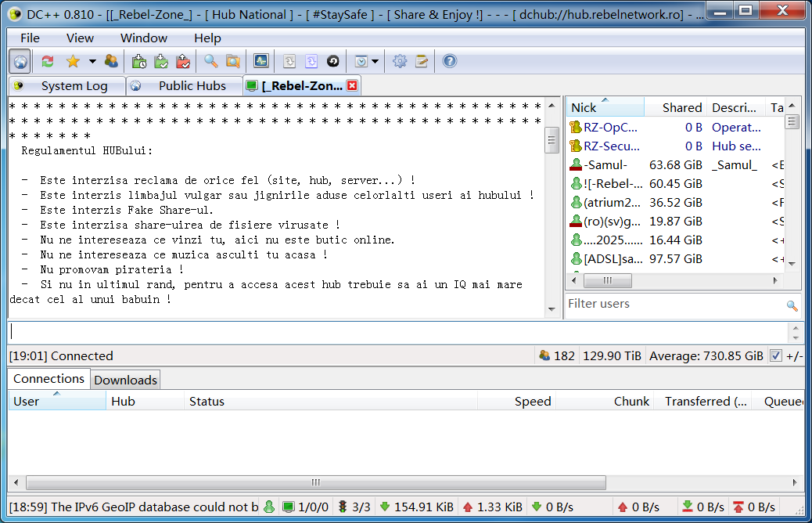812x523 pixels.
Task: Click the Filter users search field
Action: [x=673, y=305]
